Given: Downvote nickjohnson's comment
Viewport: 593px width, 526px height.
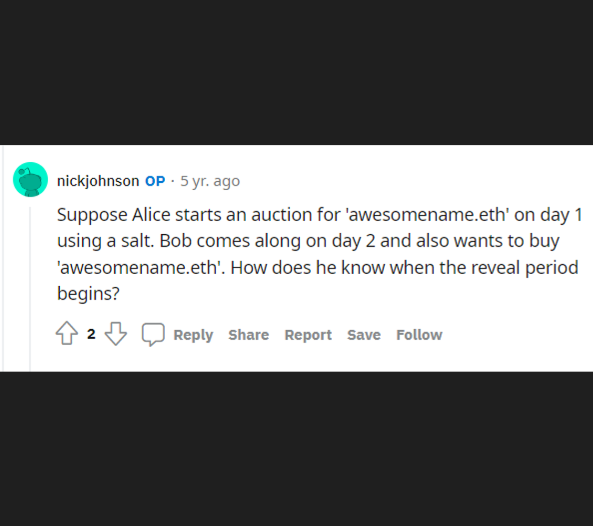Looking at the screenshot, I should pos(116,334).
